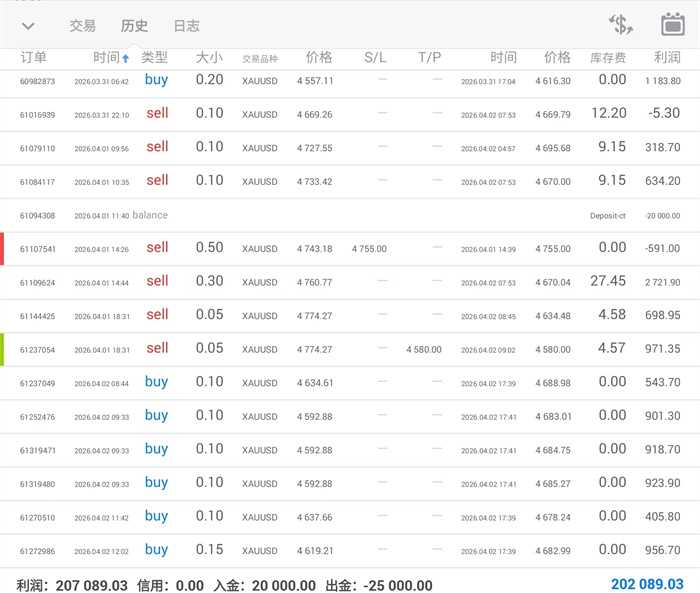700x593 pixels.
Task: Click the 库存费 column header
Action: click(608, 58)
